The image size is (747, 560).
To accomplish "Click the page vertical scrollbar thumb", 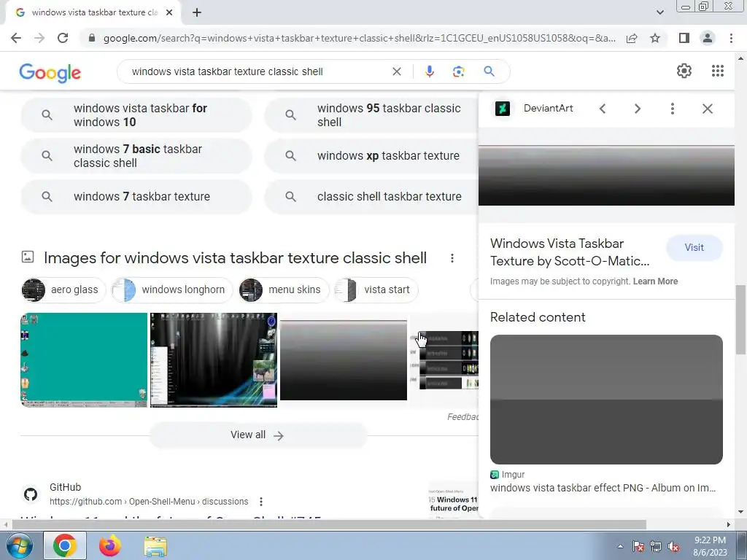I will [x=740, y=319].
